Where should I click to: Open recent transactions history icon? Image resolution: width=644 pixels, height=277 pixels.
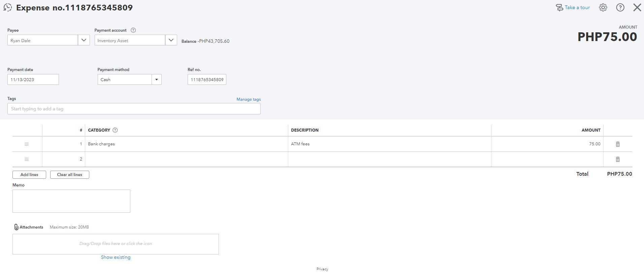coord(7,7)
